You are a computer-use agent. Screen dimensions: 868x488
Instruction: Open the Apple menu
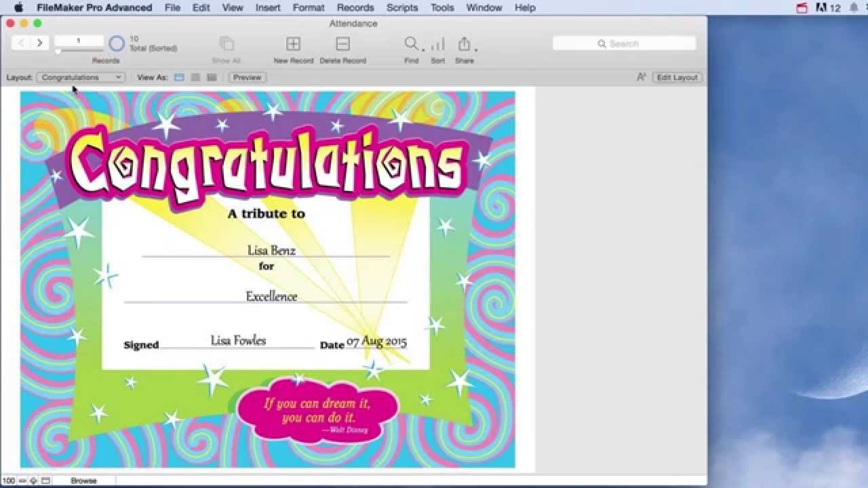pyautogui.click(x=18, y=7)
